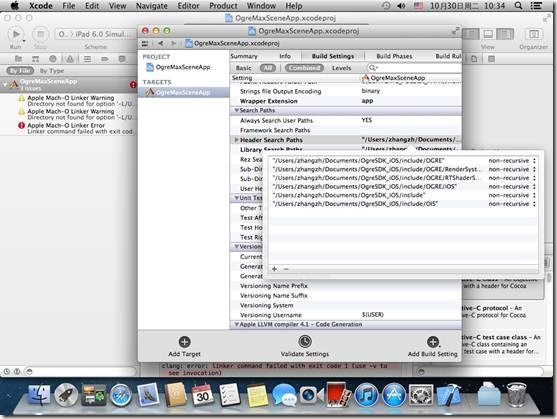Switch issues list to By File
The height and width of the screenshot is (419, 557).
20,71
